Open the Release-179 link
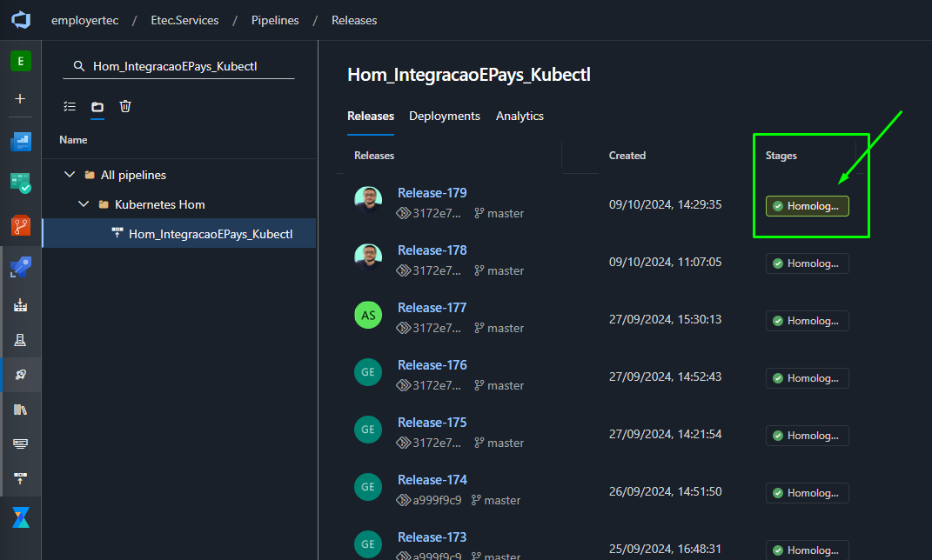Screen dimensions: 932x560 tap(432, 193)
